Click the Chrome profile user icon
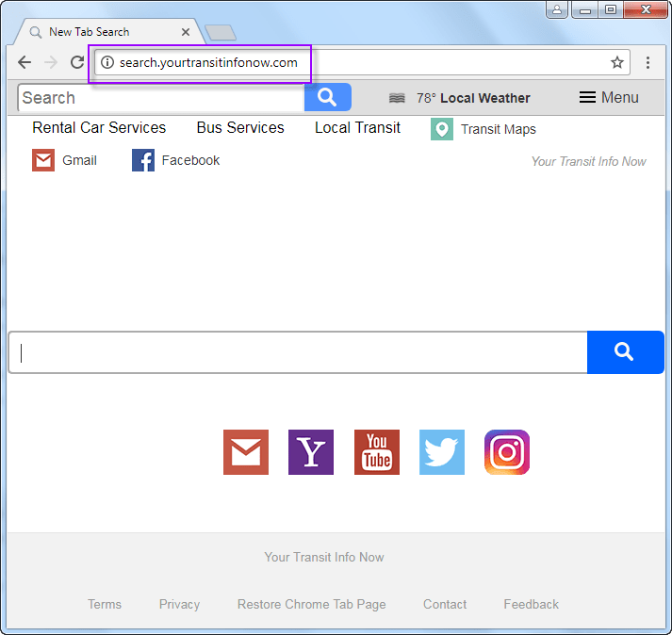The height and width of the screenshot is (635, 672). 557,9
